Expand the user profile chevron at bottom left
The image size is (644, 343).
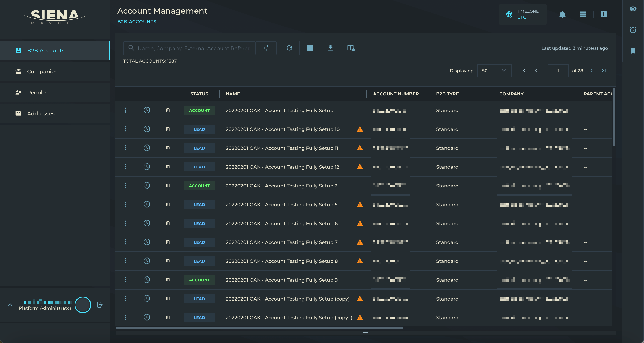pyautogui.click(x=10, y=304)
